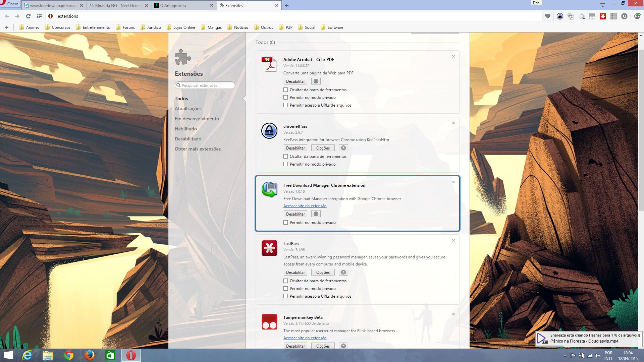Open the Animes bookmarks folder
Image resolution: width=644 pixels, height=362 pixels.
[x=30, y=27]
